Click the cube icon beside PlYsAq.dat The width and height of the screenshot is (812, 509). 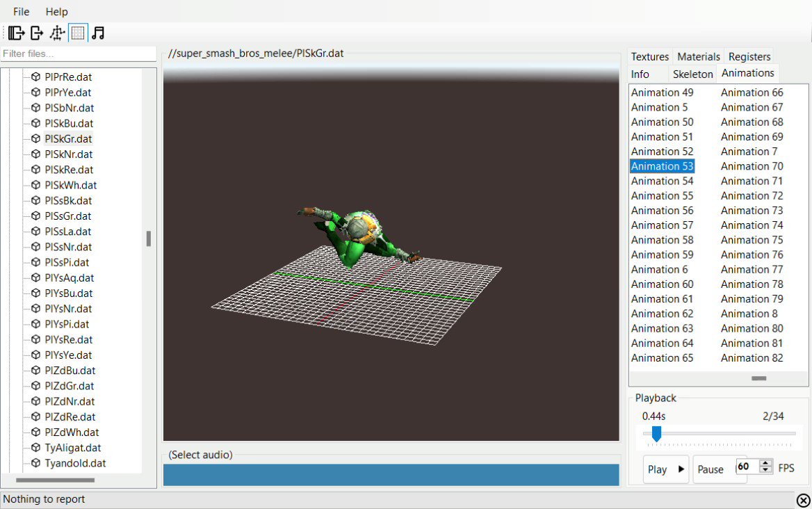35,277
